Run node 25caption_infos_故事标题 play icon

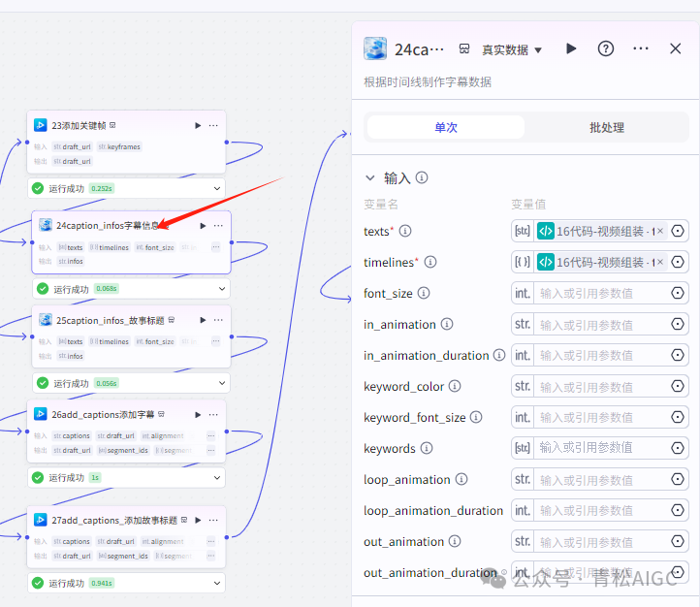(203, 320)
